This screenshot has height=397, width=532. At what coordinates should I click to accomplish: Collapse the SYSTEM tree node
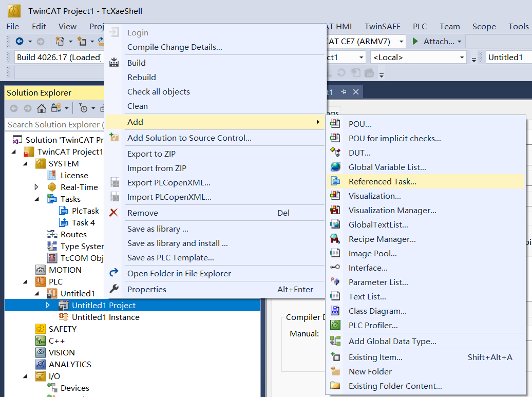click(26, 163)
